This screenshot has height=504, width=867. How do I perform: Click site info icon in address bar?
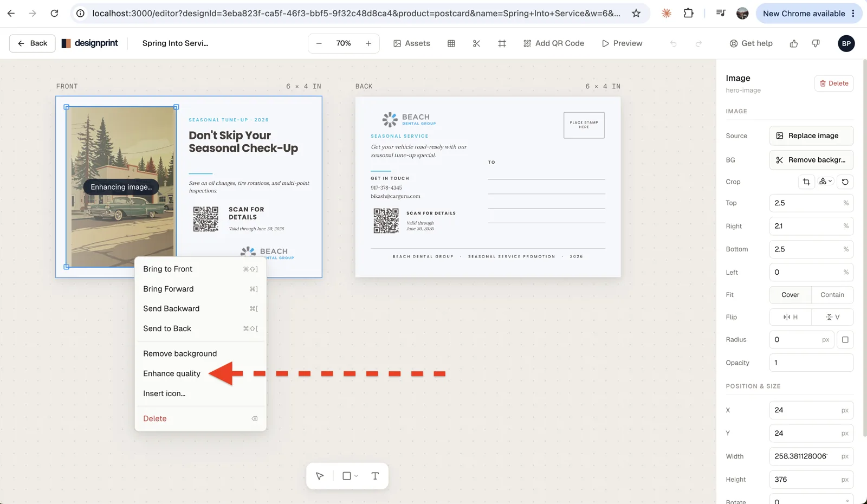pyautogui.click(x=80, y=13)
